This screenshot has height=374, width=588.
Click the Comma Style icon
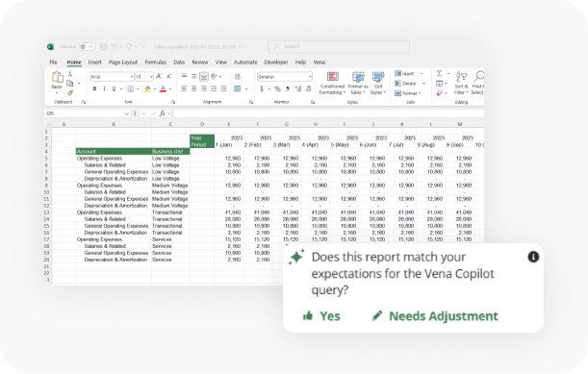coord(287,88)
